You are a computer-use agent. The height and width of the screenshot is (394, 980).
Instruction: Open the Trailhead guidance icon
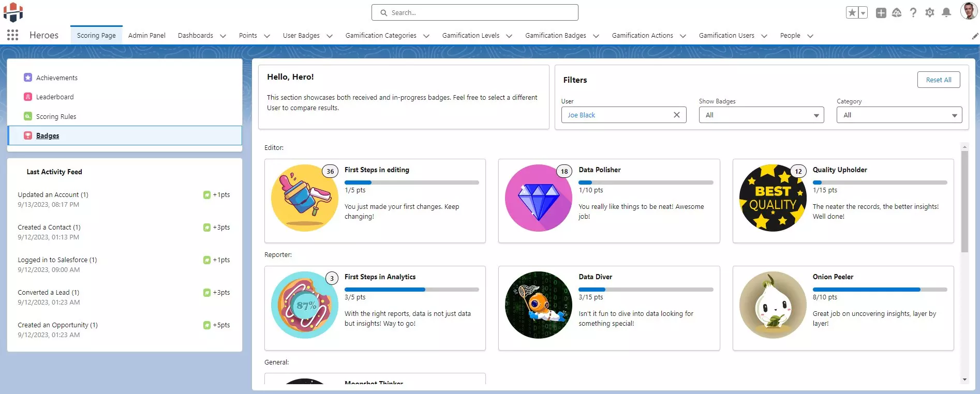pyautogui.click(x=897, y=12)
